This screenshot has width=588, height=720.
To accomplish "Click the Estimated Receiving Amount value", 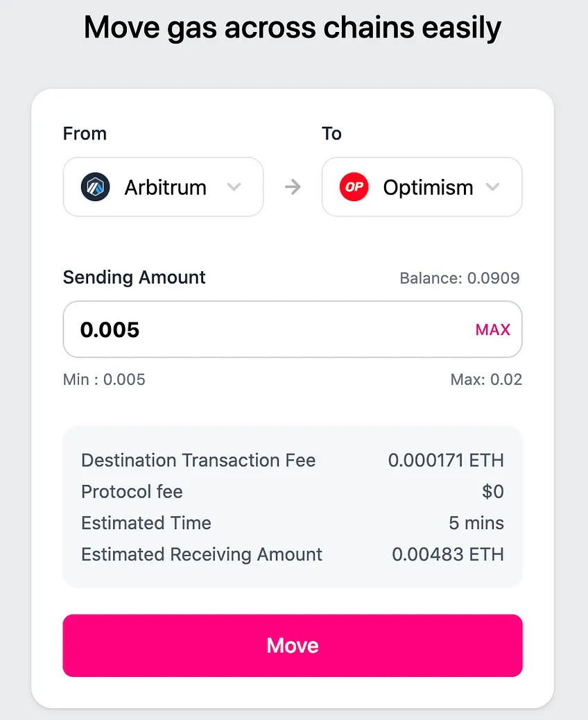I will coord(447,555).
